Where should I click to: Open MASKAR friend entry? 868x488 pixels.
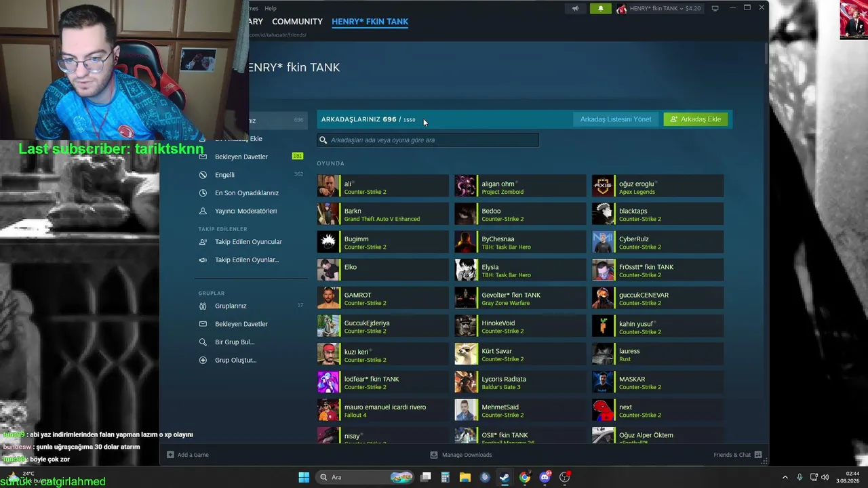(658, 382)
